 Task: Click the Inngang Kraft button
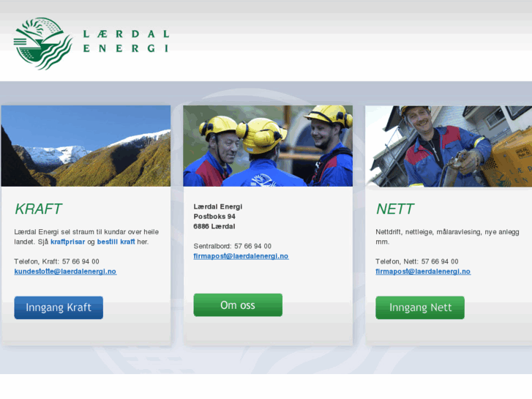pos(59,307)
